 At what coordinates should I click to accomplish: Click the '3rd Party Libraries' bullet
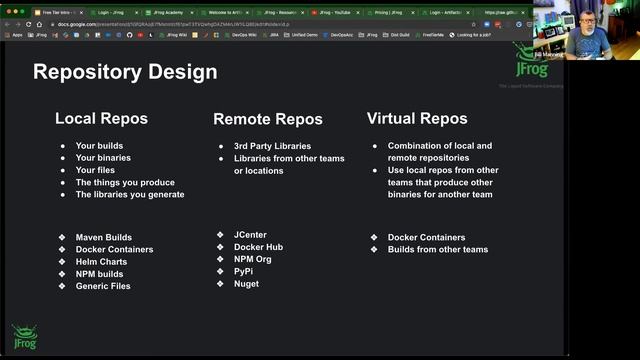[272, 146]
